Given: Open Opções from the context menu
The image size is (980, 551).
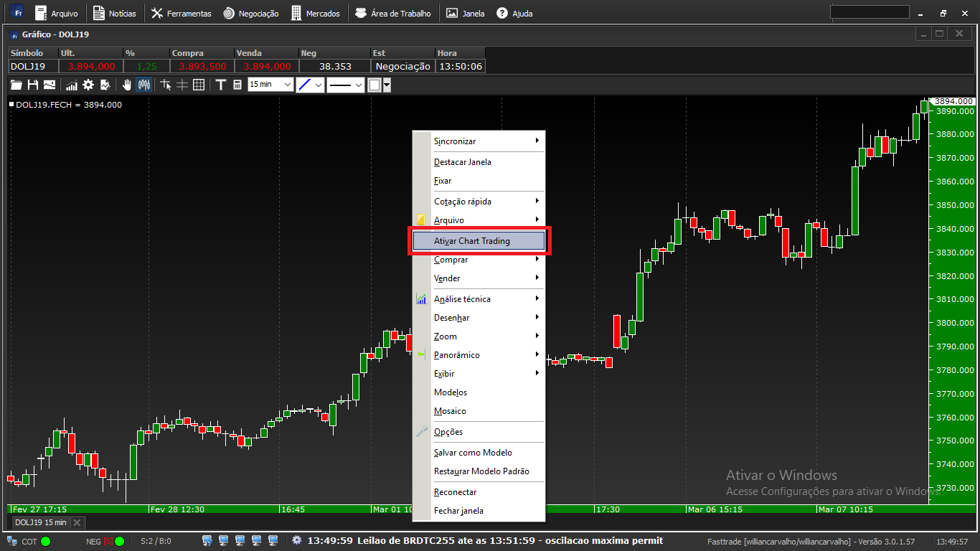Looking at the screenshot, I should click(479, 432).
